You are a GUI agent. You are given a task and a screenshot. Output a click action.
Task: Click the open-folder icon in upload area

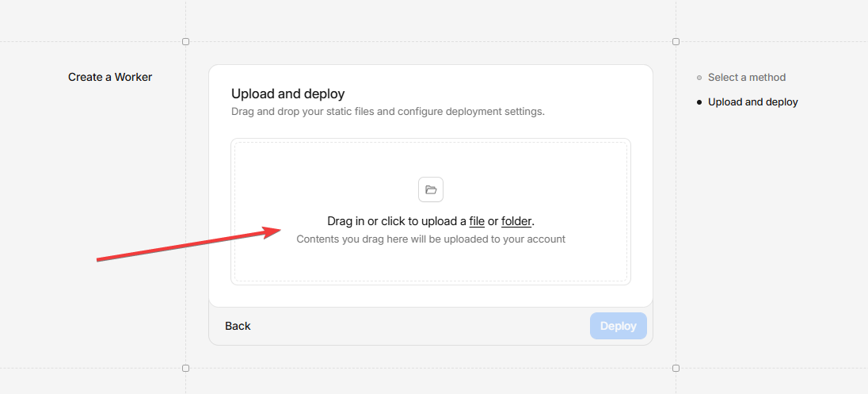(x=431, y=189)
